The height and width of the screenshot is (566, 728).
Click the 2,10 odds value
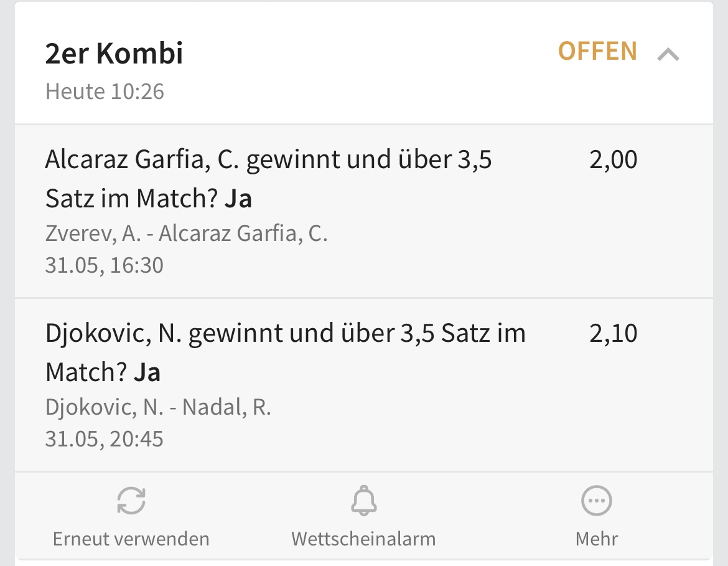pos(613,334)
